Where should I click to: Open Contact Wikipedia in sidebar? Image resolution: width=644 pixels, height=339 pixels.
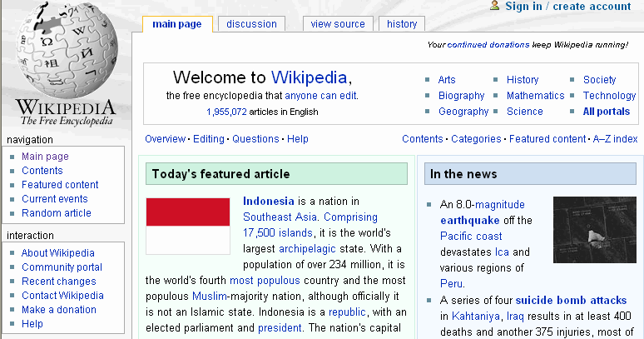pyautogui.click(x=62, y=296)
